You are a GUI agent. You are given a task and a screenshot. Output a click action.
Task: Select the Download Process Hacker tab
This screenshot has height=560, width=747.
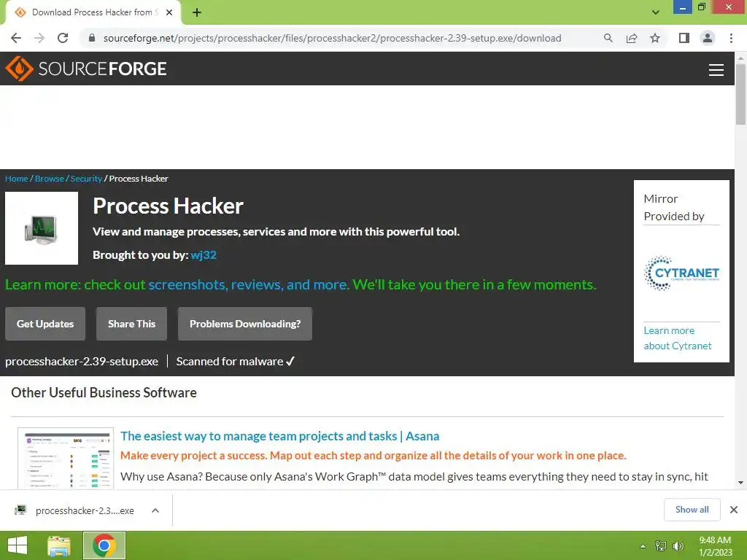93,12
